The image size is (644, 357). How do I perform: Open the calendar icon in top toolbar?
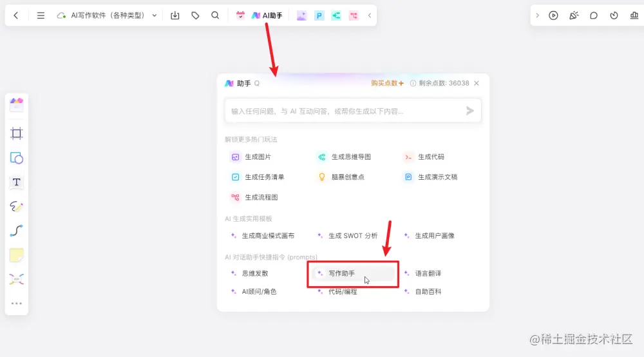click(x=240, y=15)
